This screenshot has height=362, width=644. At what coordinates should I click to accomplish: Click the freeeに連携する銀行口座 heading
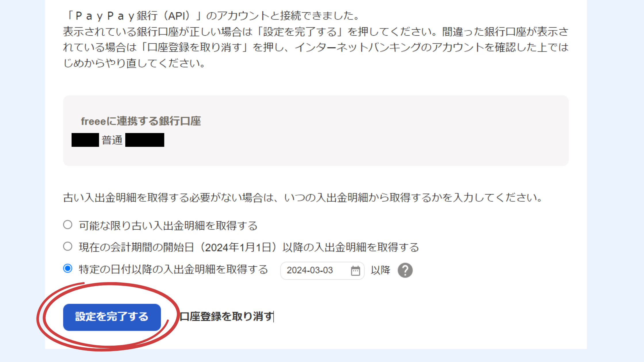[x=141, y=121]
